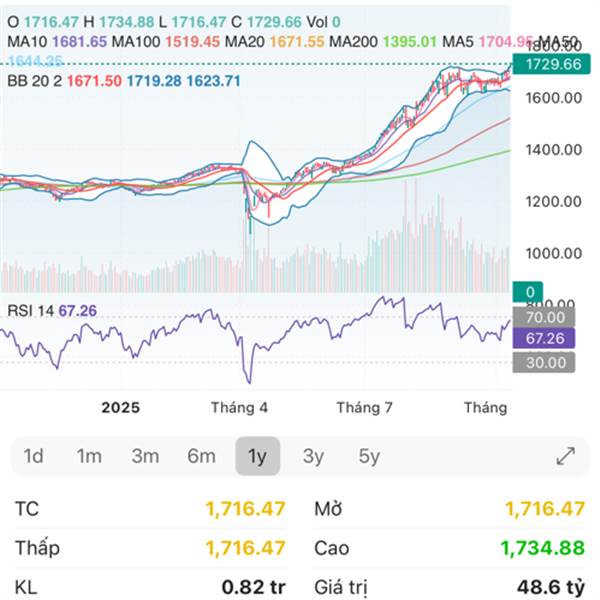Show the 3y chart range
This screenshot has height=600, width=600.
313,456
